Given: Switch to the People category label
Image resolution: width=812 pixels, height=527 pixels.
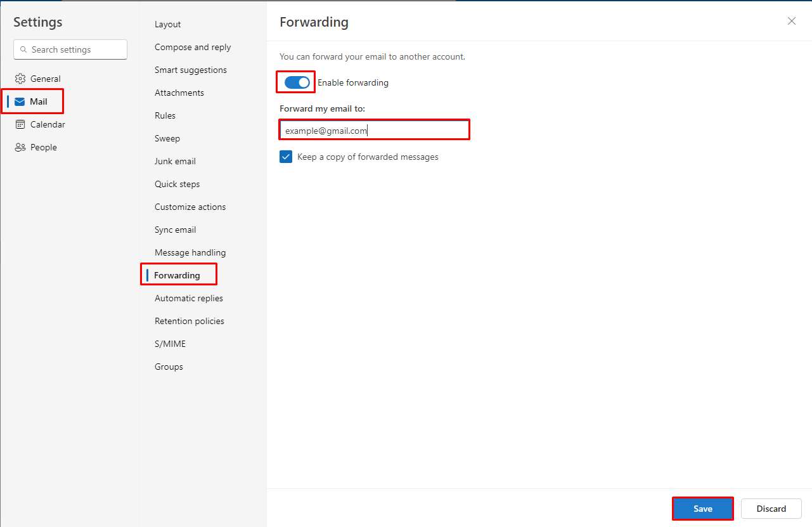Looking at the screenshot, I should point(44,147).
